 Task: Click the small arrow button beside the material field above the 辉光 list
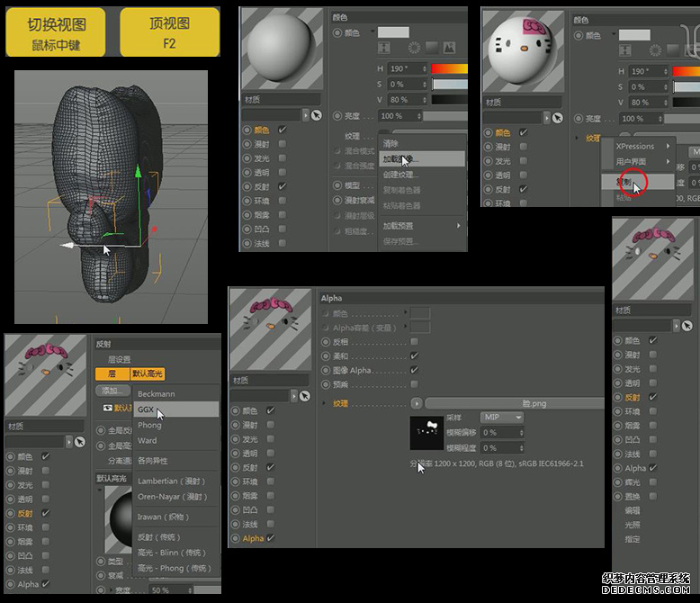click(x=677, y=326)
